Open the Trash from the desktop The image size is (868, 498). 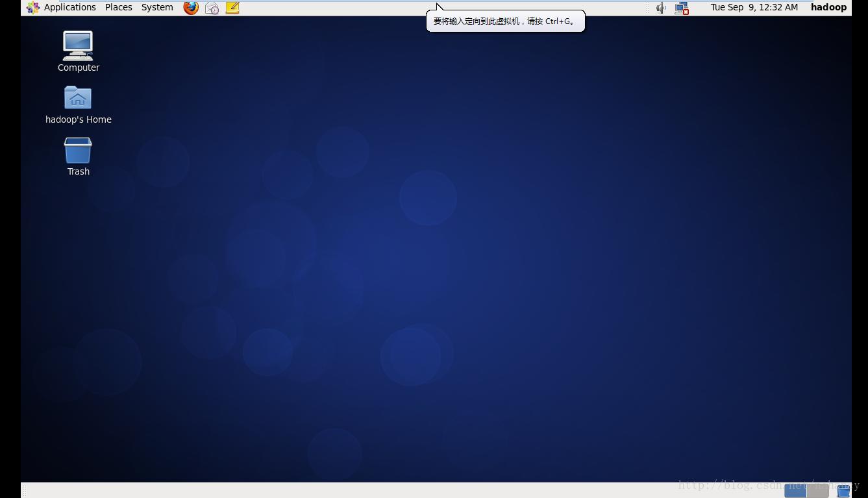click(x=78, y=150)
